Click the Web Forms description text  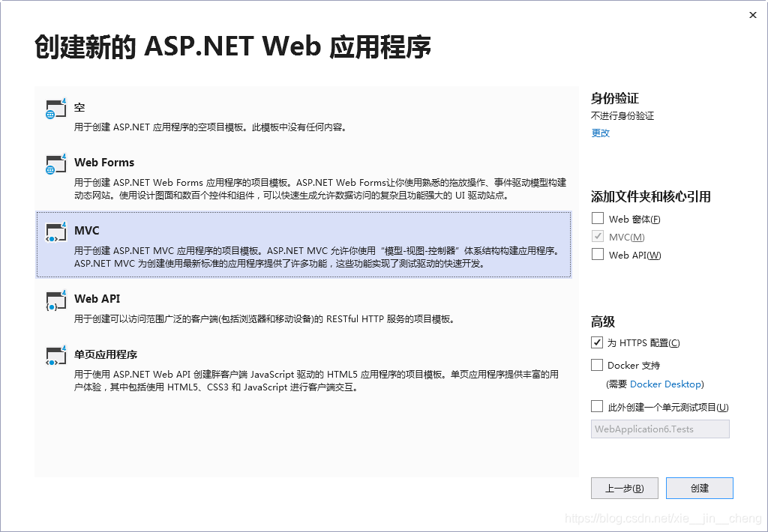[x=320, y=189]
